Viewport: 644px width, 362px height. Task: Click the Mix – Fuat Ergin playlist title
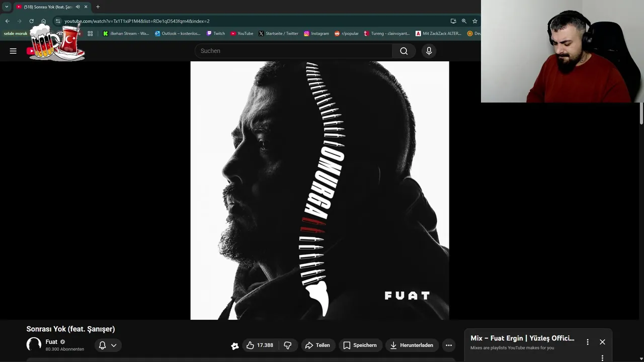(522, 338)
